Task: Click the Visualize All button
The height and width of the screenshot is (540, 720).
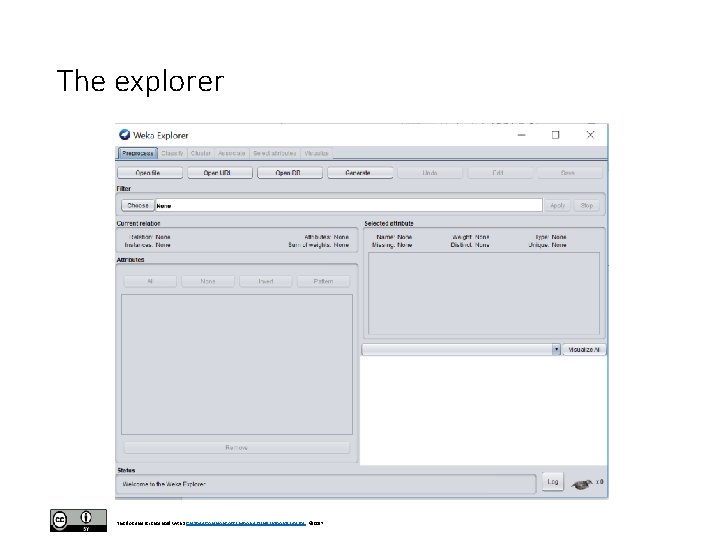Action: [584, 349]
